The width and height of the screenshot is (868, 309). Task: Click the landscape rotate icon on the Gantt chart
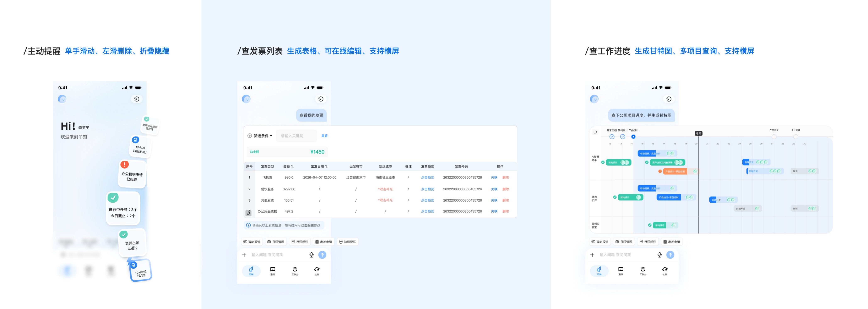pos(595,132)
